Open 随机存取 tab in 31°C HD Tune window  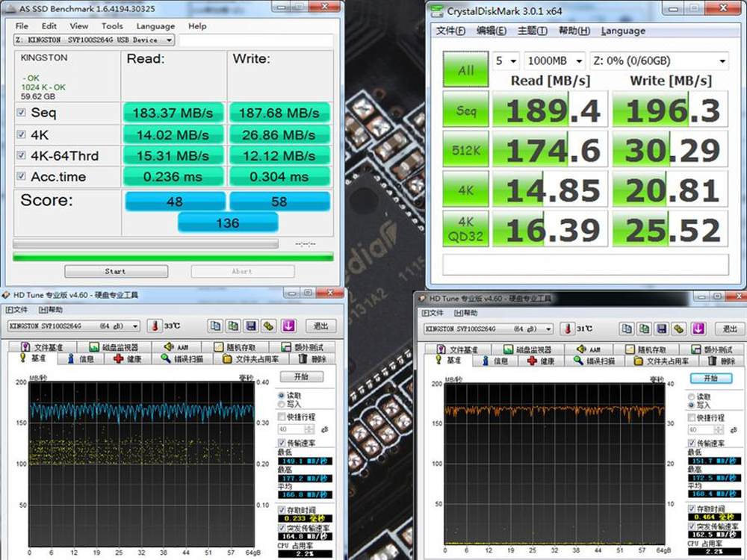(x=645, y=349)
